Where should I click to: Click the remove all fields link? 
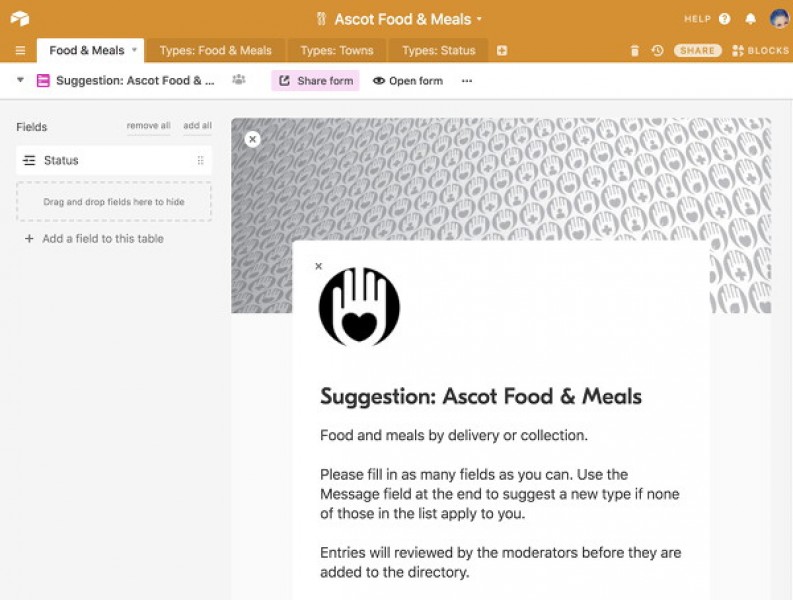[x=148, y=125]
